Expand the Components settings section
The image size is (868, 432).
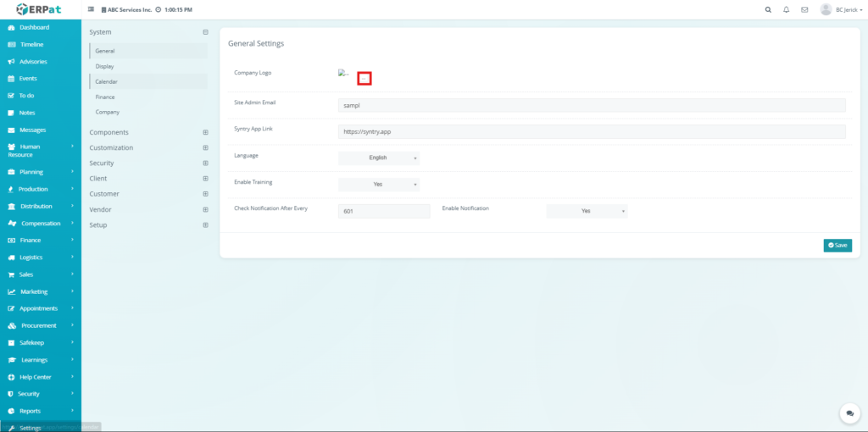coord(205,132)
